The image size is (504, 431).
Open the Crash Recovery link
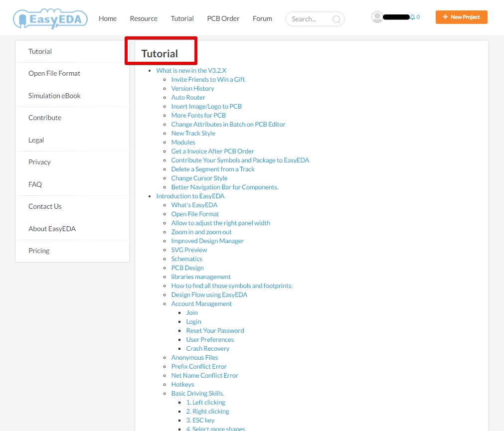208,349
